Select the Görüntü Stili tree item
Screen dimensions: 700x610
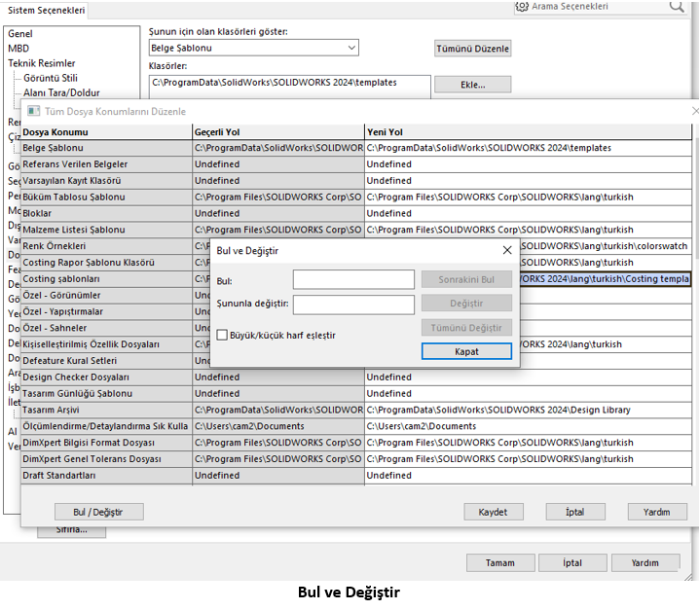click(x=49, y=78)
